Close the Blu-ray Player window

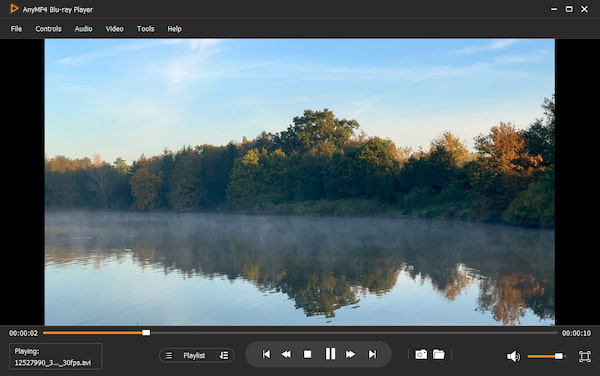click(584, 9)
